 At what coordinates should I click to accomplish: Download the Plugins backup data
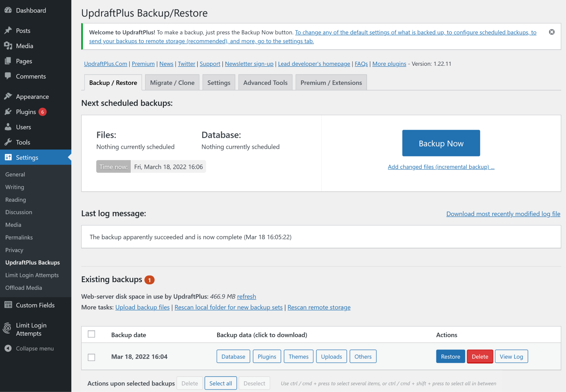[x=267, y=356]
